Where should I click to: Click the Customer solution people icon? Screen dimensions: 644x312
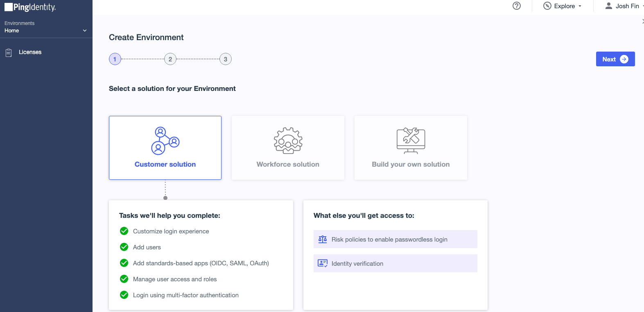pos(165,140)
